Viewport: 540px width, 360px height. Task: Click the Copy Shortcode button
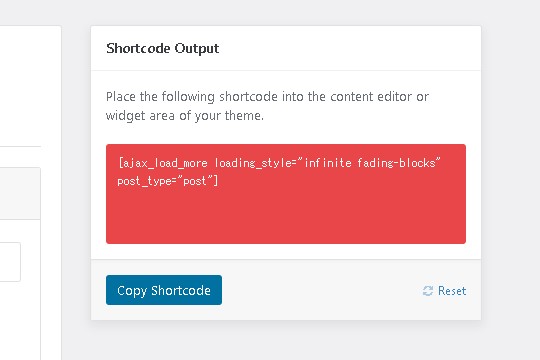(164, 290)
